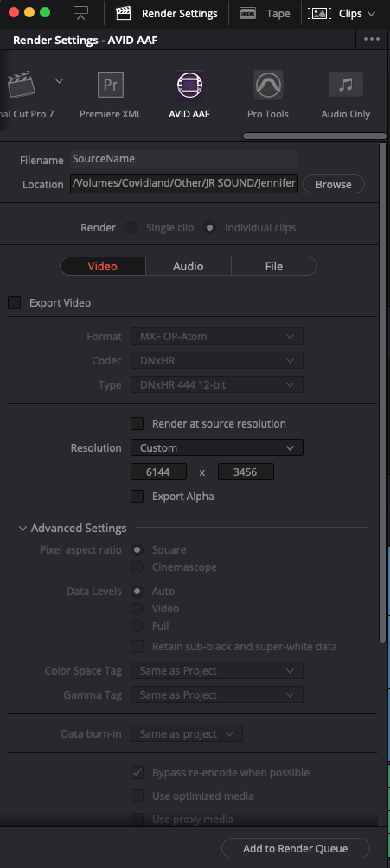
Task: Click the Render Settings - AVID AAF title
Action: pos(86,40)
